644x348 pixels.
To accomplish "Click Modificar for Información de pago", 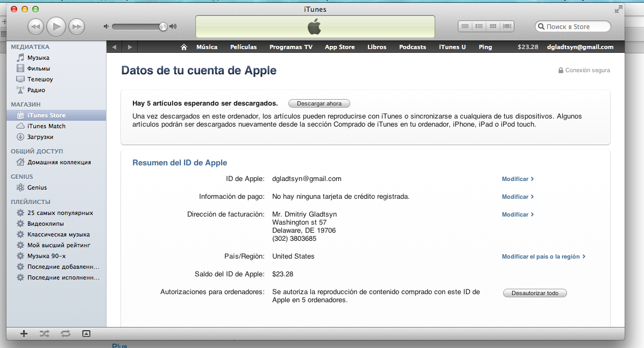I will coord(518,197).
